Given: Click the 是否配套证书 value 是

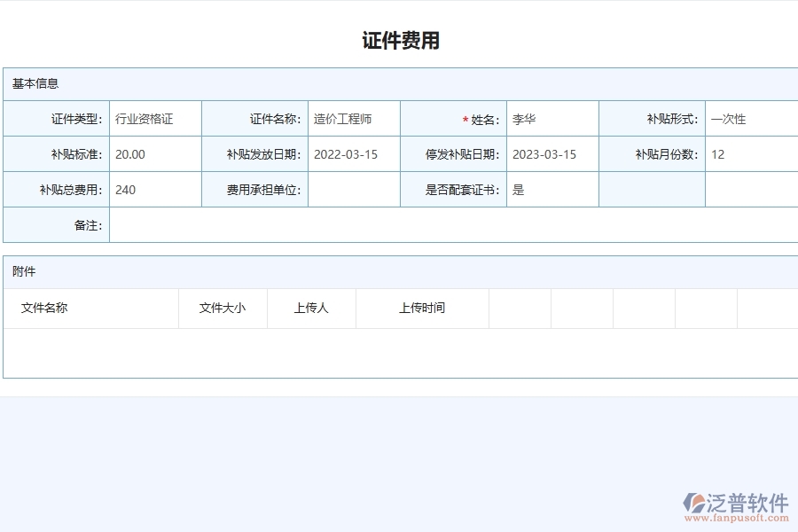Looking at the screenshot, I should point(518,189).
